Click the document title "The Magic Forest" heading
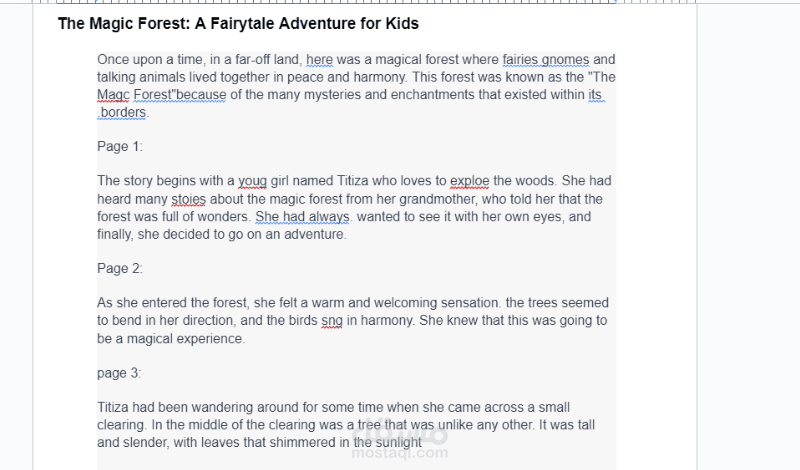Viewport: 800px width, 470px height. point(238,23)
